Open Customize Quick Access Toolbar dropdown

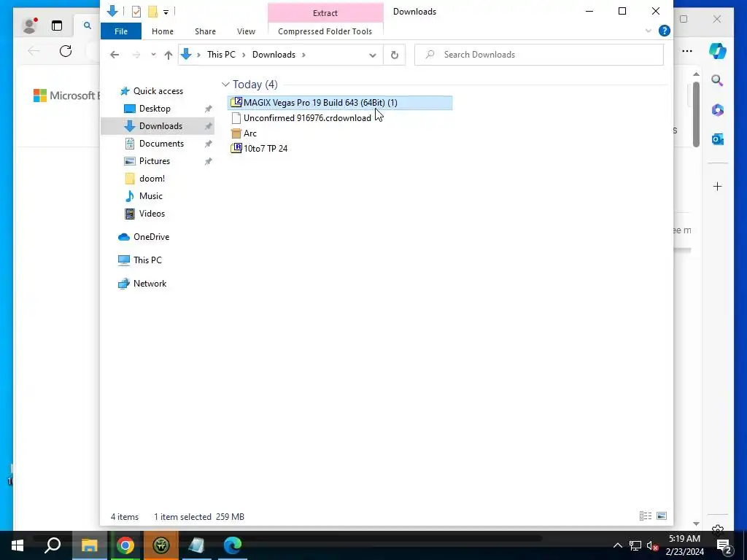coord(166,12)
